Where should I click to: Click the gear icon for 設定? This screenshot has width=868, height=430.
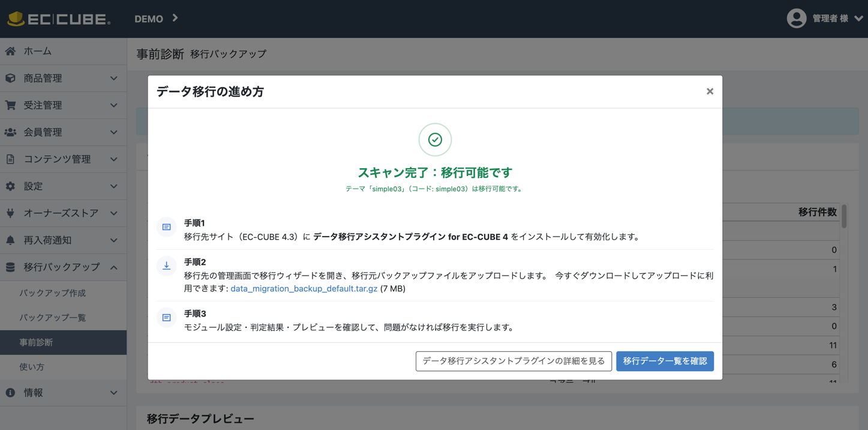click(10, 186)
